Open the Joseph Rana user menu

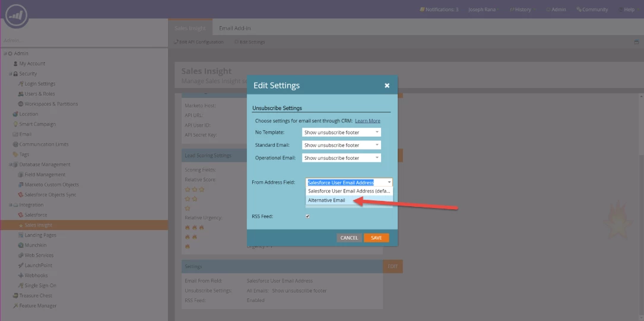click(x=484, y=10)
